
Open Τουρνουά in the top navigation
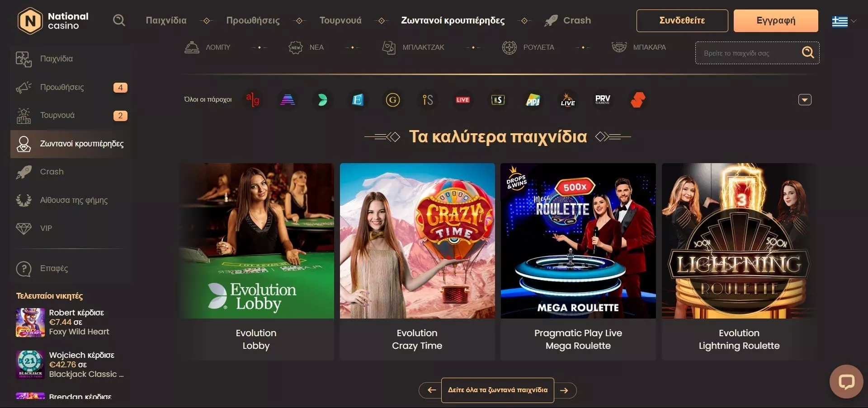click(x=340, y=20)
